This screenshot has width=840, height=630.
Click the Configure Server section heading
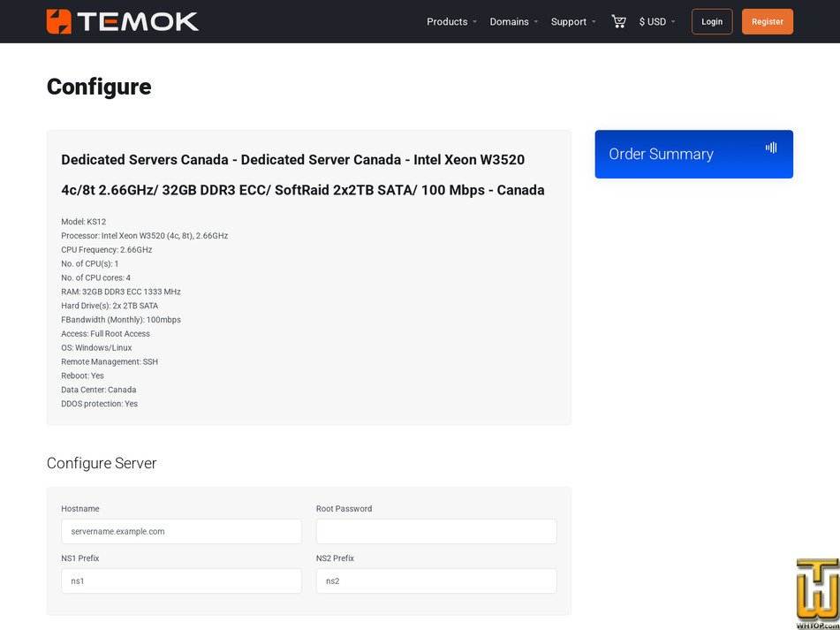102,463
